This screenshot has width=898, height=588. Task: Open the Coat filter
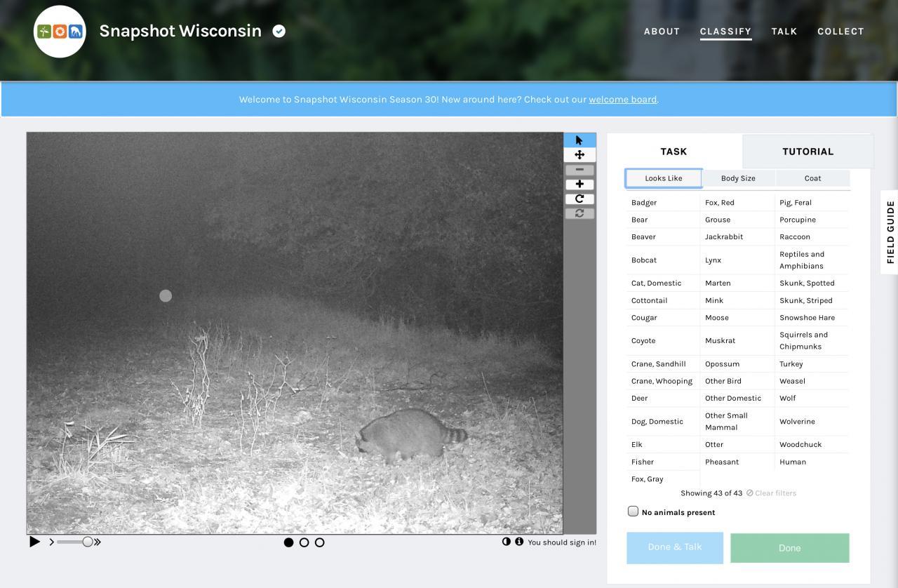coord(812,178)
